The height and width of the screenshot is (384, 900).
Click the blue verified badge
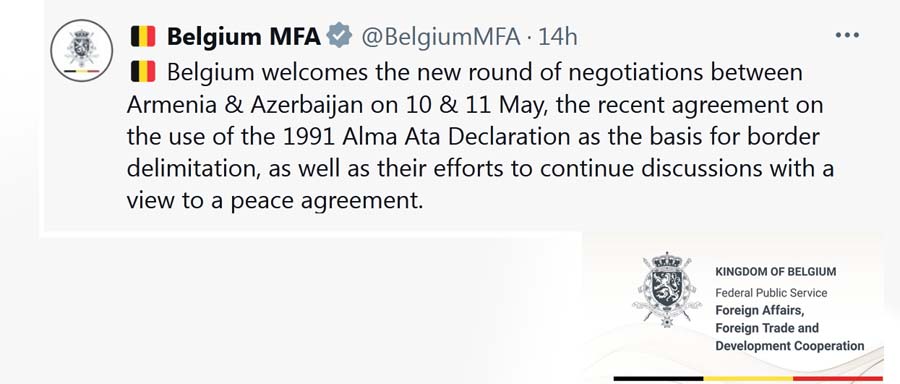(x=339, y=37)
